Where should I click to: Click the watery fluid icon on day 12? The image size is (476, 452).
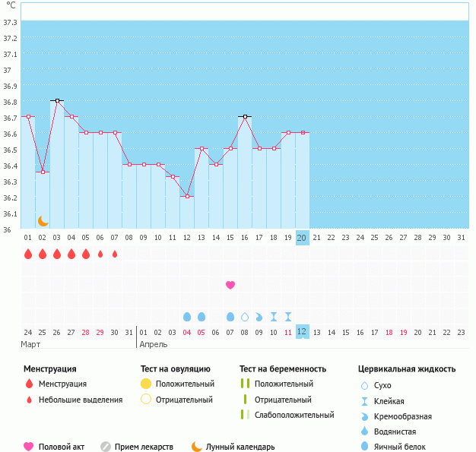point(187,316)
